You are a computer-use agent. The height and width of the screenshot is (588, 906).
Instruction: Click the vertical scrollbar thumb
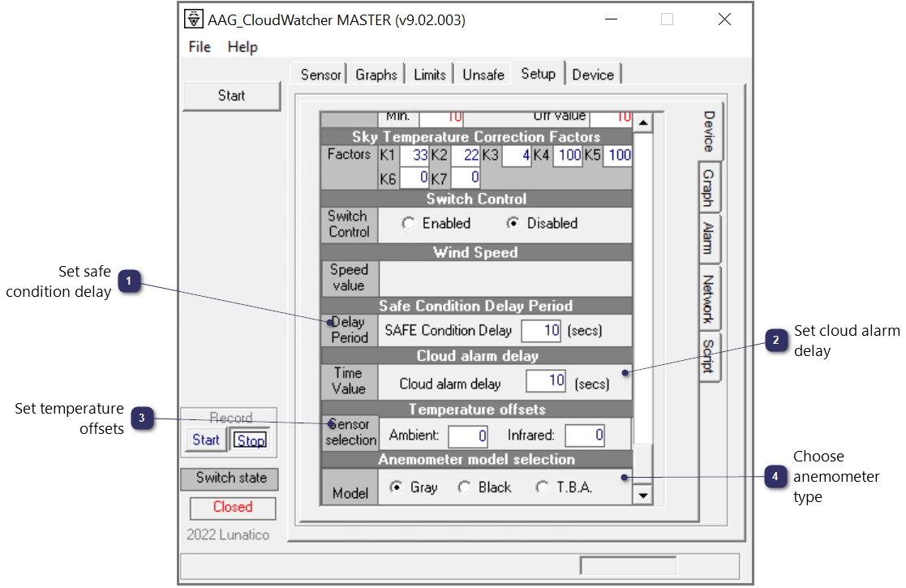click(642, 463)
